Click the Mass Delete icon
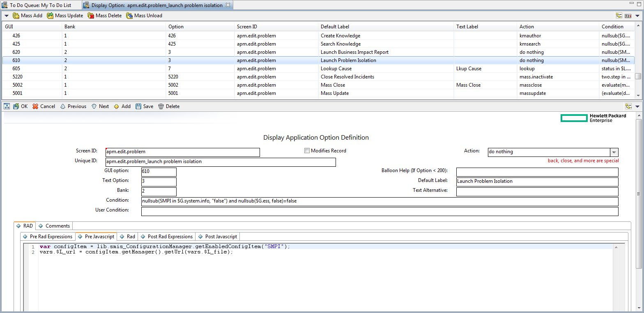The width and height of the screenshot is (644, 313). [91, 16]
